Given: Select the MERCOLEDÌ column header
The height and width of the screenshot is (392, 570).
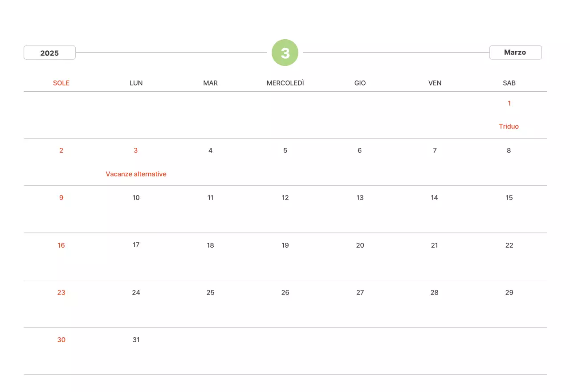Looking at the screenshot, I should 285,83.
